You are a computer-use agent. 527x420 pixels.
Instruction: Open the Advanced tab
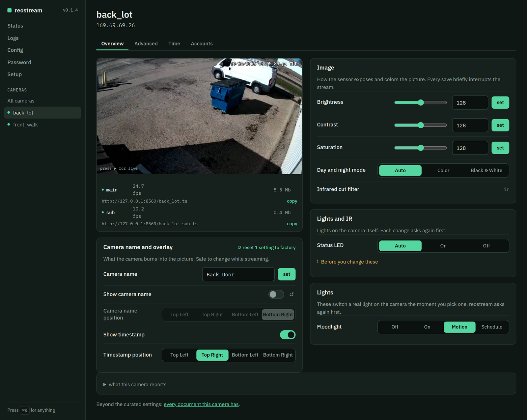pyautogui.click(x=146, y=43)
